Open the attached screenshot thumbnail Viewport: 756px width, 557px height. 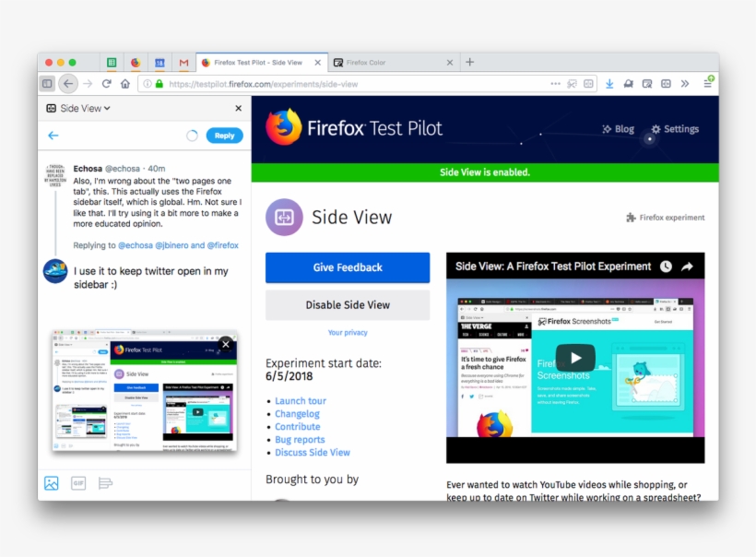pyautogui.click(x=144, y=391)
